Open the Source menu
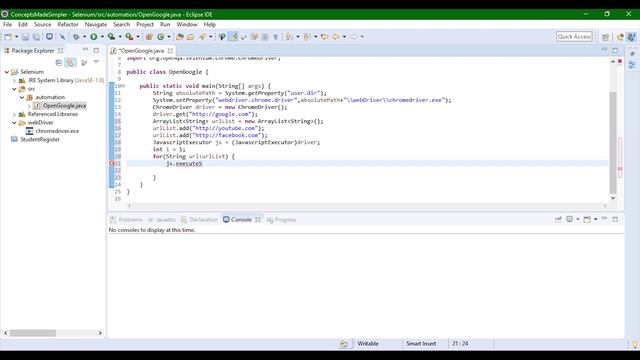Viewport: 640px width, 360px height. click(42, 24)
